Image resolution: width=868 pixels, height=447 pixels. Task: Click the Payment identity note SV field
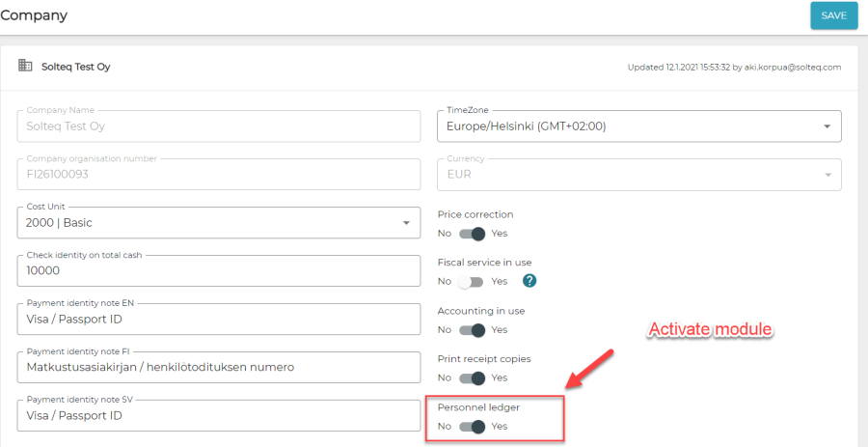219,415
